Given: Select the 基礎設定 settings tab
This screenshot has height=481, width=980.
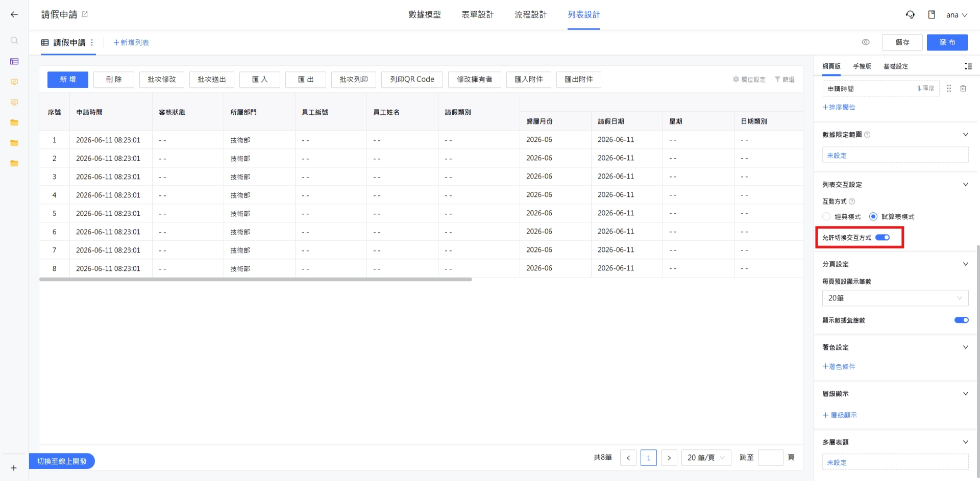Looking at the screenshot, I should pos(896,66).
